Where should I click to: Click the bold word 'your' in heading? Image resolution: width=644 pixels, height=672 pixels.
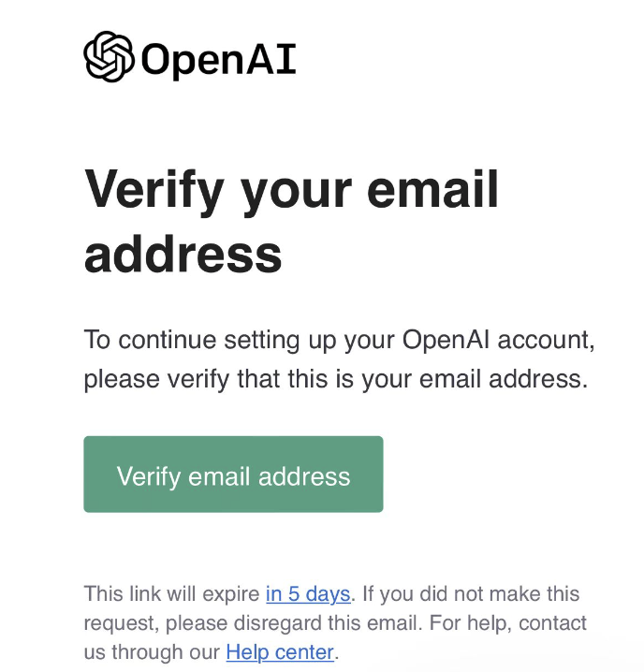[296, 195]
